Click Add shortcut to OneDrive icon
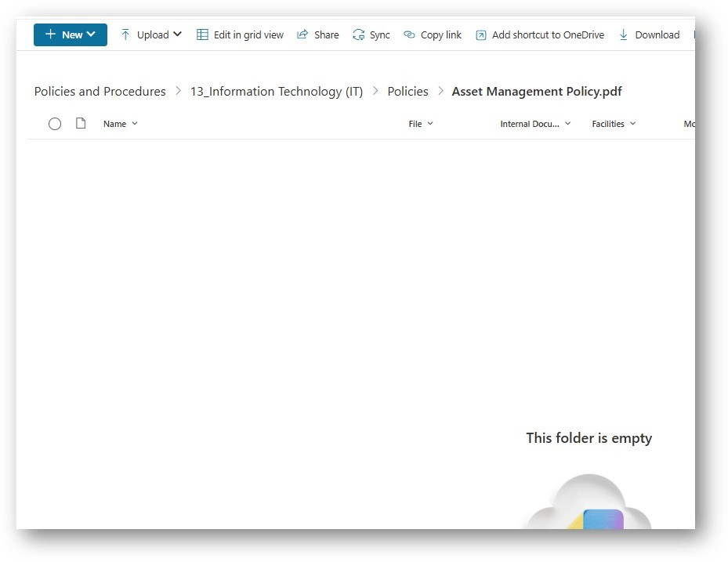728x562 pixels. click(481, 35)
